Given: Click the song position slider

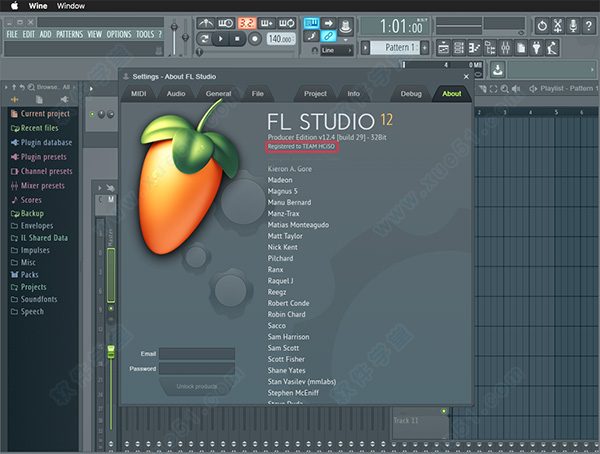Looking at the screenshot, I should [245, 52].
